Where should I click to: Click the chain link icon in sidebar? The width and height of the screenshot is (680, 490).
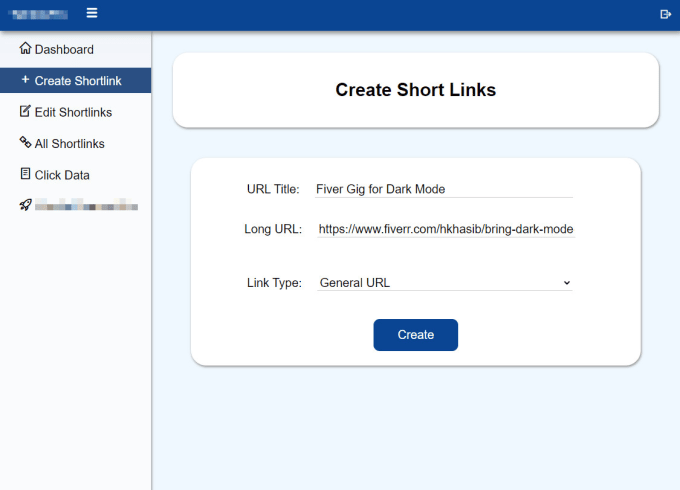[x=25, y=142]
